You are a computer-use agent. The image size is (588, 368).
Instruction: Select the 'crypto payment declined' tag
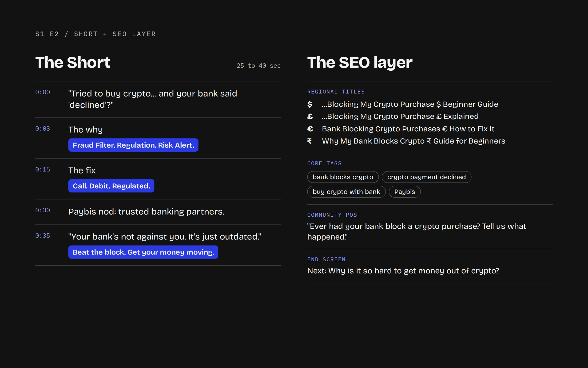click(426, 177)
